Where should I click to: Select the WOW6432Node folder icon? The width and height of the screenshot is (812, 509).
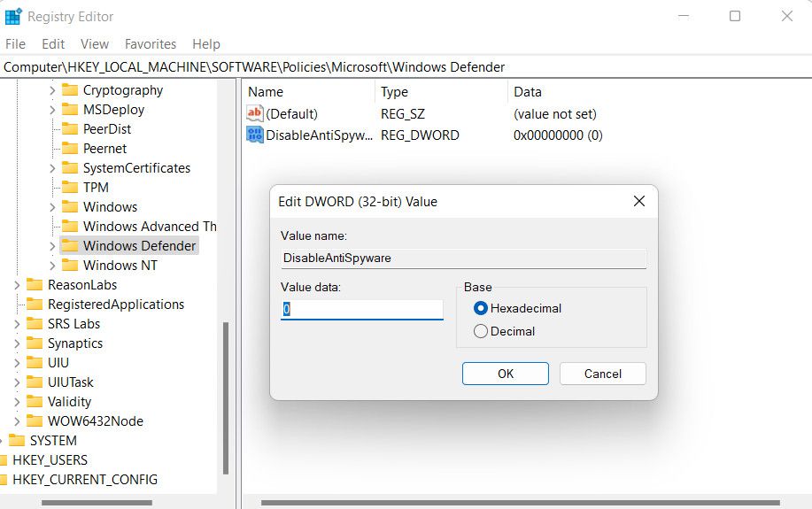pyautogui.click(x=35, y=421)
